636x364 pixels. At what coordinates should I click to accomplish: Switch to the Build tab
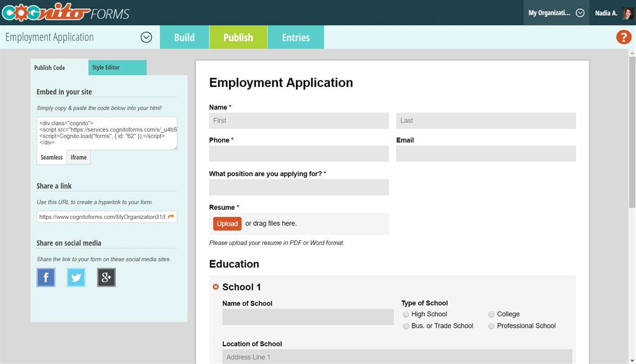184,37
